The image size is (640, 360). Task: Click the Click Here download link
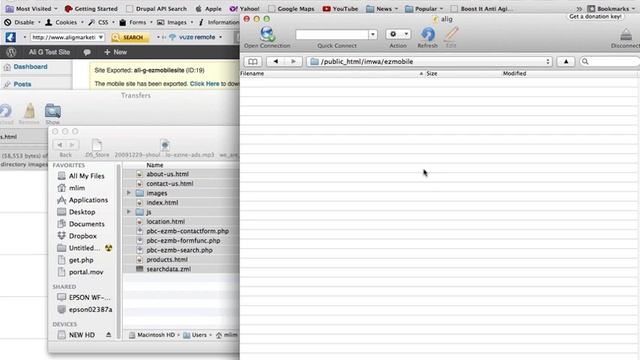[204, 84]
